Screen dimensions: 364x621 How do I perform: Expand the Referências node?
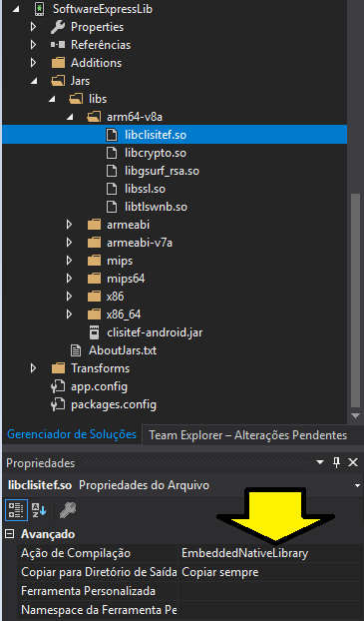tap(34, 45)
